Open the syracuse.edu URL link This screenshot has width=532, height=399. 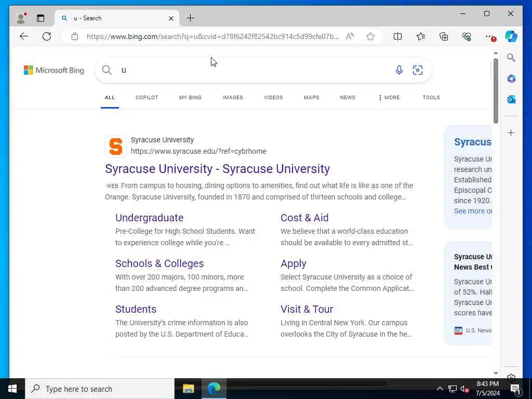click(198, 151)
